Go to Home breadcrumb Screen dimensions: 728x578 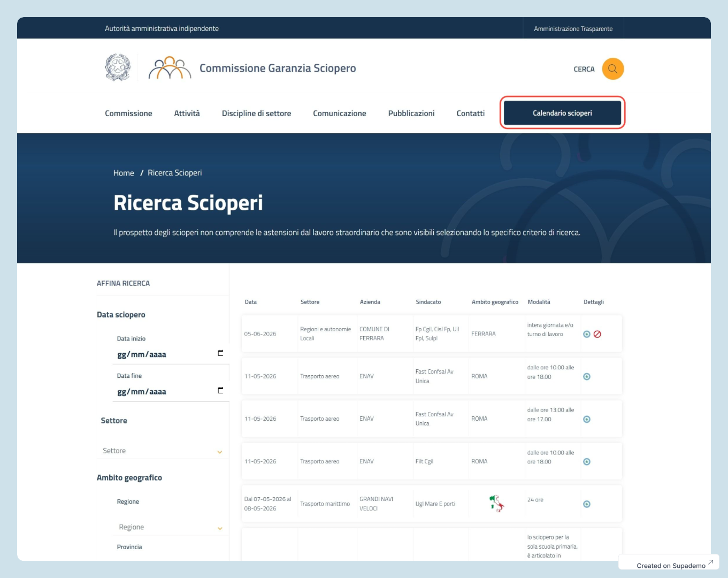click(124, 173)
